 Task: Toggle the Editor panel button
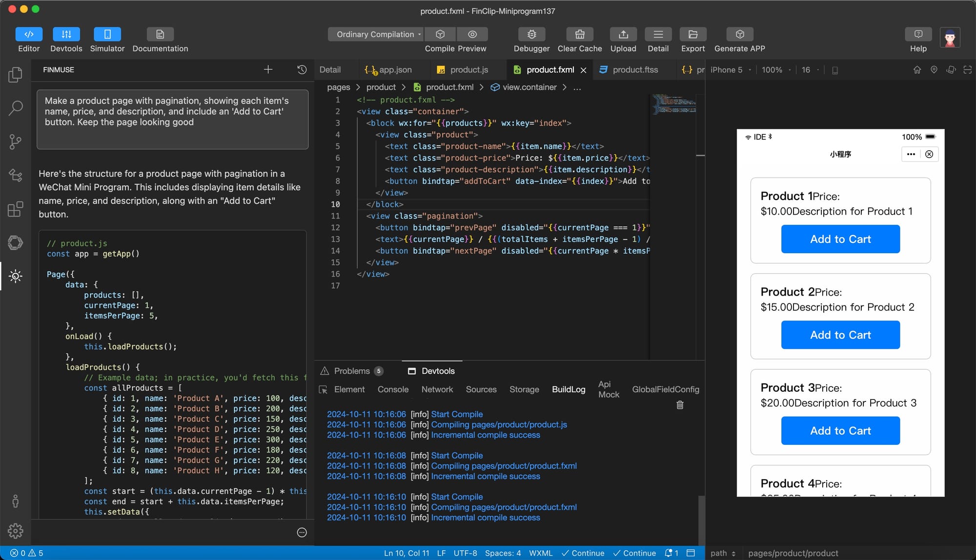29,34
